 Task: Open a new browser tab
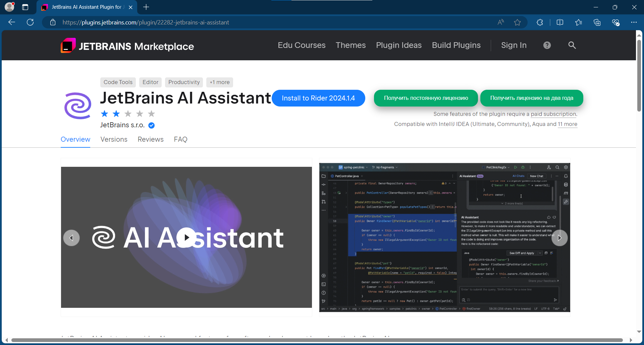click(x=146, y=7)
